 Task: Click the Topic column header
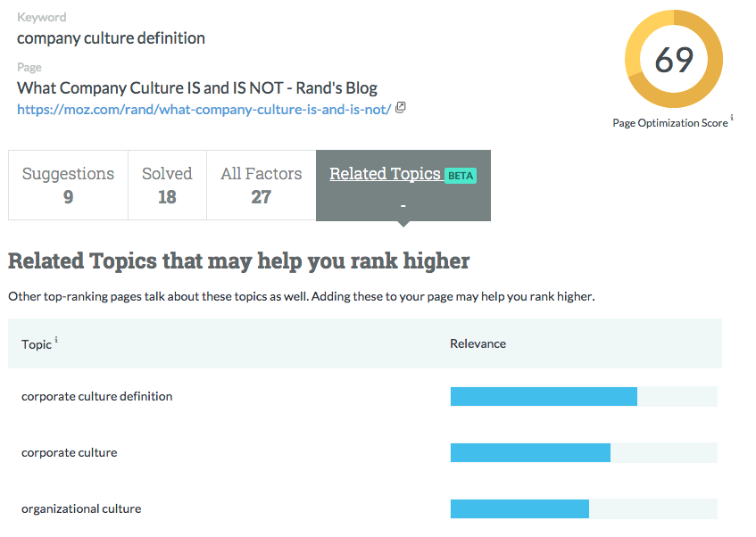(37, 344)
